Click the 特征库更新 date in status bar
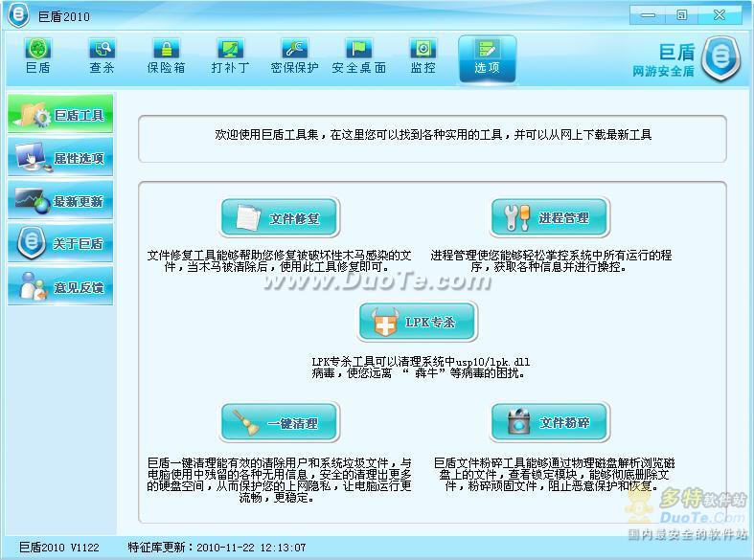 pyautogui.click(x=217, y=547)
